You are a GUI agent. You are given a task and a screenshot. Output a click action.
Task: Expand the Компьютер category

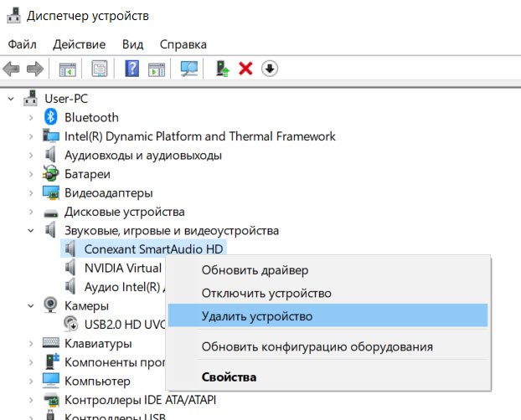click(31, 382)
